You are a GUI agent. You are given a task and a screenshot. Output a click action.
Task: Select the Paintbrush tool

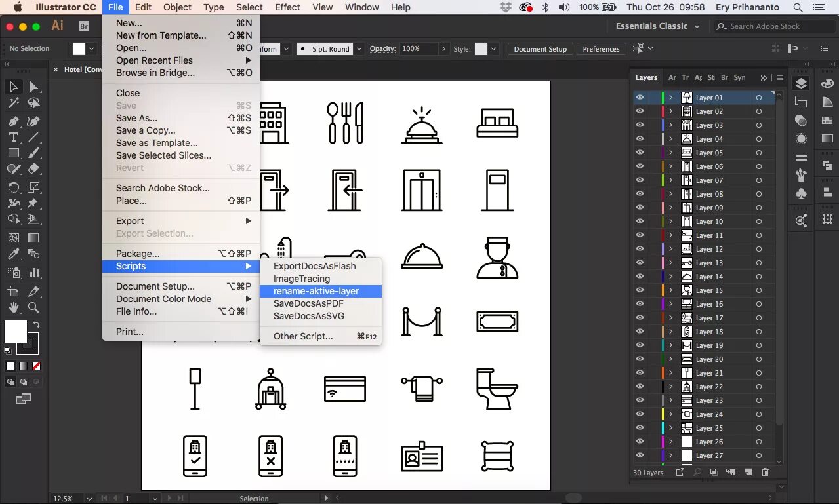coord(33,153)
